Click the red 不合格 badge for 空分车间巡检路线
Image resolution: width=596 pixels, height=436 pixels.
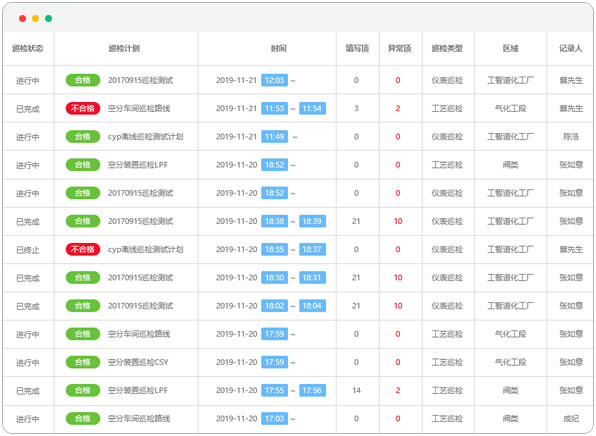click(83, 108)
